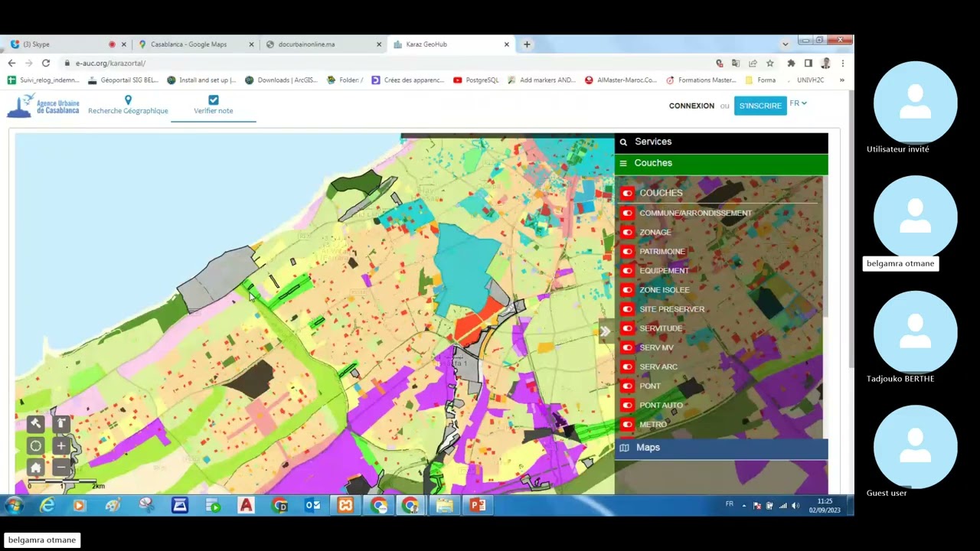
Task: Open the Formations Master bookmark
Action: pyautogui.click(x=701, y=80)
